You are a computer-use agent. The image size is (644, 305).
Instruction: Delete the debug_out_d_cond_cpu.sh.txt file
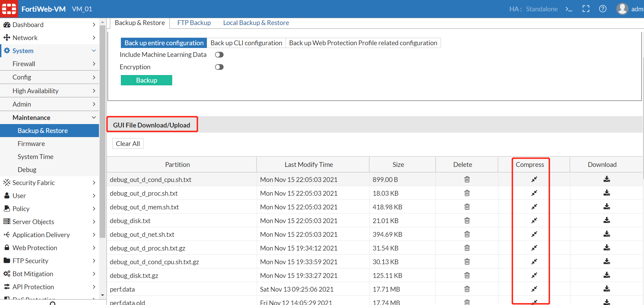[467, 180]
